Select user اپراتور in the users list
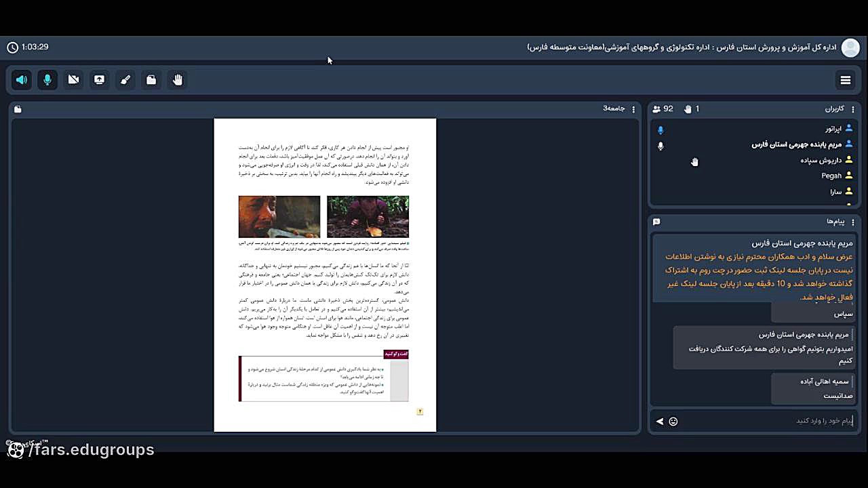The height and width of the screenshot is (488, 868). click(754, 129)
